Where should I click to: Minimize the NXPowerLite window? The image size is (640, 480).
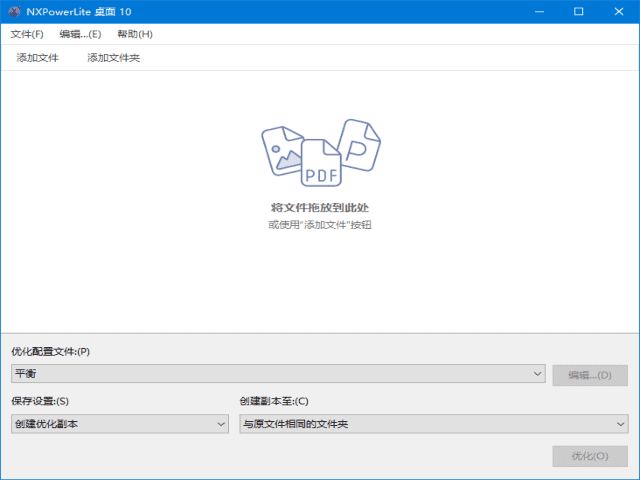pos(532,11)
